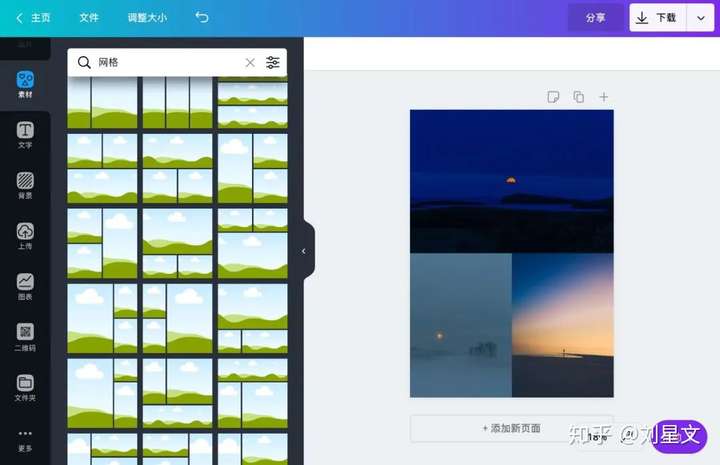
Task: Click the 分享 share button
Action: (596, 17)
